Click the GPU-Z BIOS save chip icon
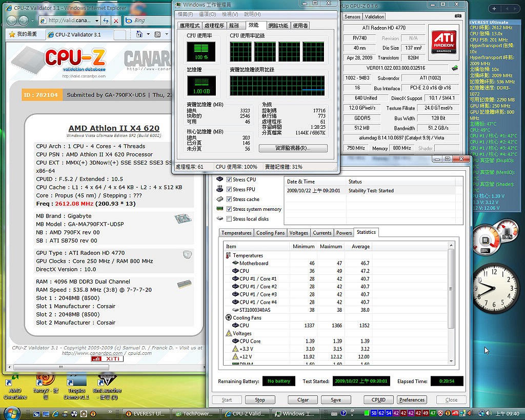525x420 pixels. (455, 68)
